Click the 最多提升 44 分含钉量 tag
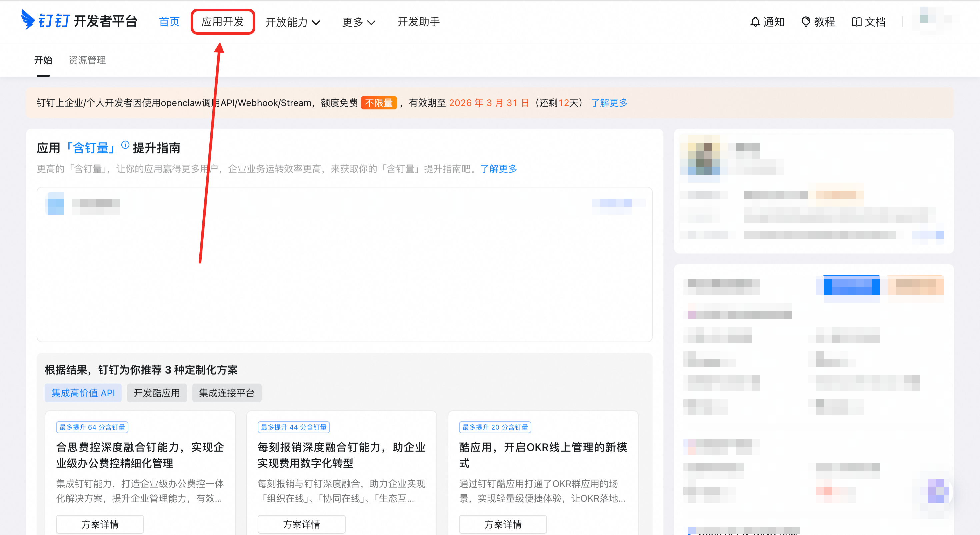Viewport: 980px width, 535px height. pos(294,427)
